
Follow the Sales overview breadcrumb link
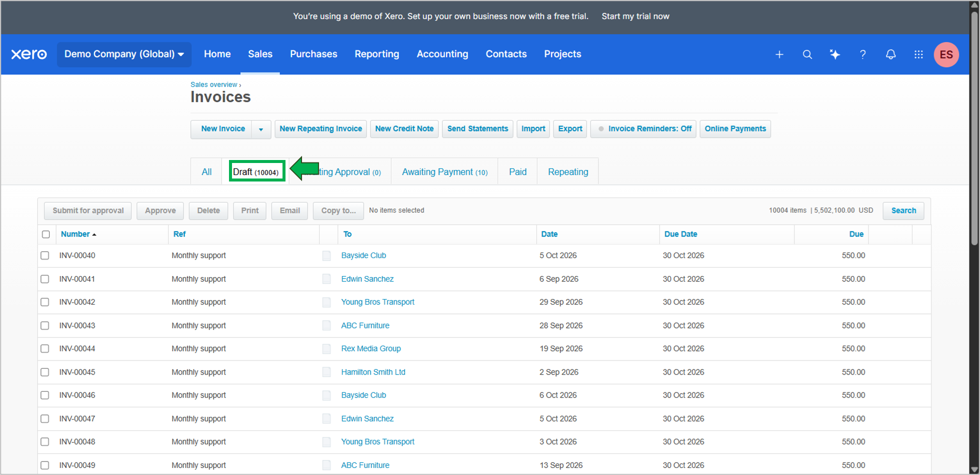[x=213, y=84]
